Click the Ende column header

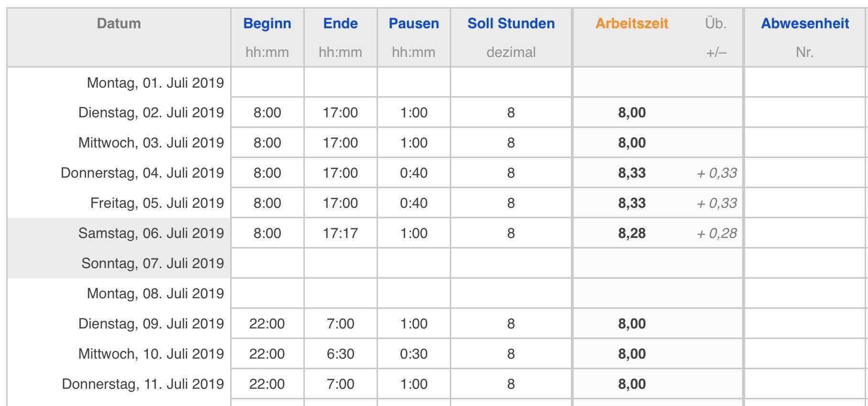[340, 23]
